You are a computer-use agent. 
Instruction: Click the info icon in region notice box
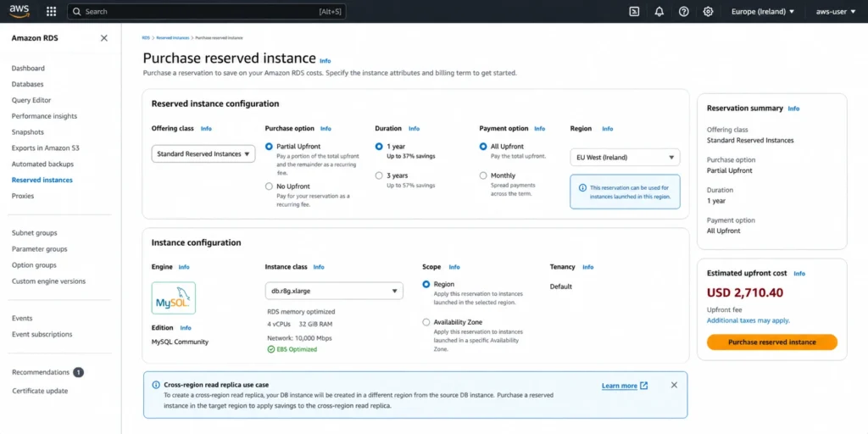(x=582, y=187)
